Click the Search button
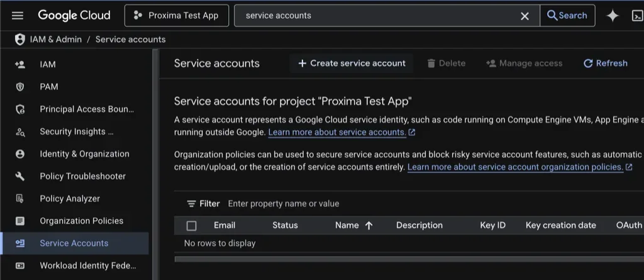644x280 pixels. click(567, 16)
